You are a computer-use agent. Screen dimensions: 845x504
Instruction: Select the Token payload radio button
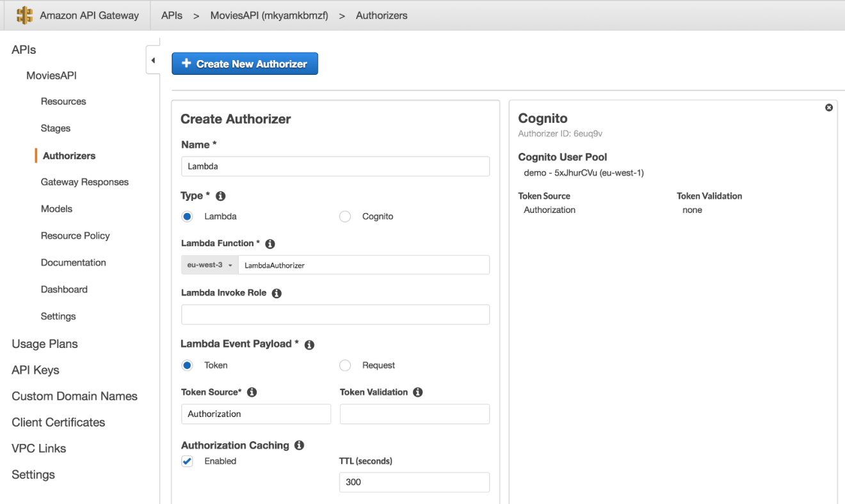click(x=187, y=366)
